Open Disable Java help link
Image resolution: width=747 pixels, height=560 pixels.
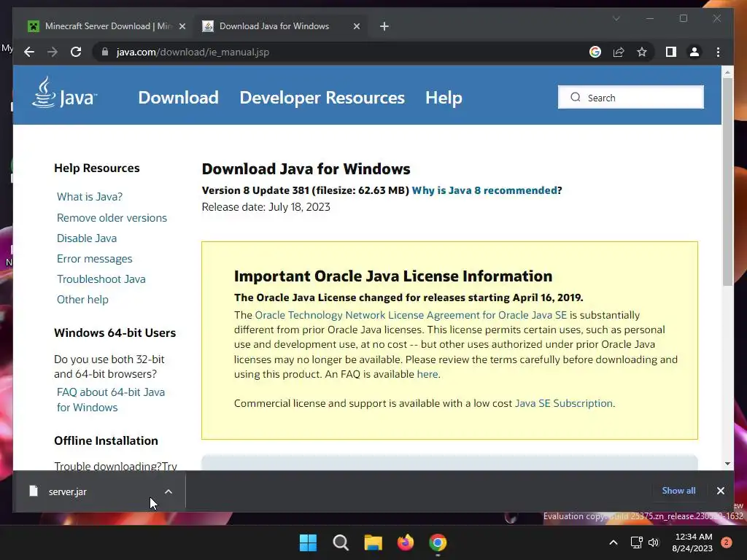click(x=87, y=238)
